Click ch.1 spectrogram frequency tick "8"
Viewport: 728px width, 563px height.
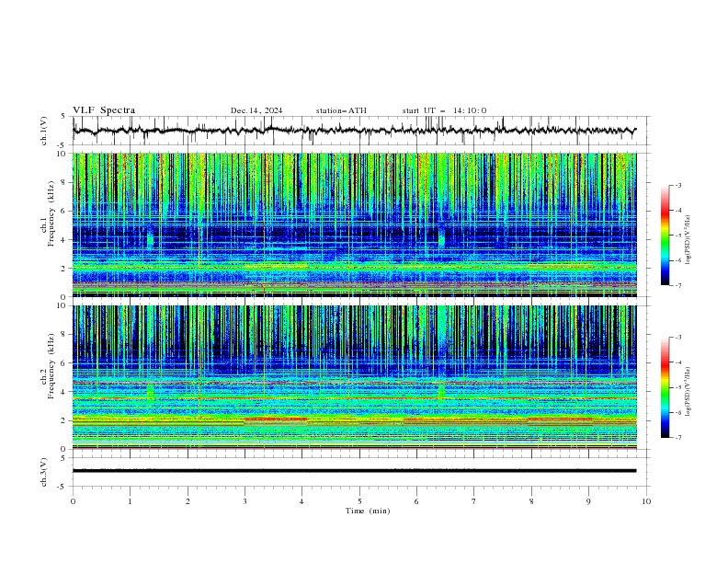65,182
